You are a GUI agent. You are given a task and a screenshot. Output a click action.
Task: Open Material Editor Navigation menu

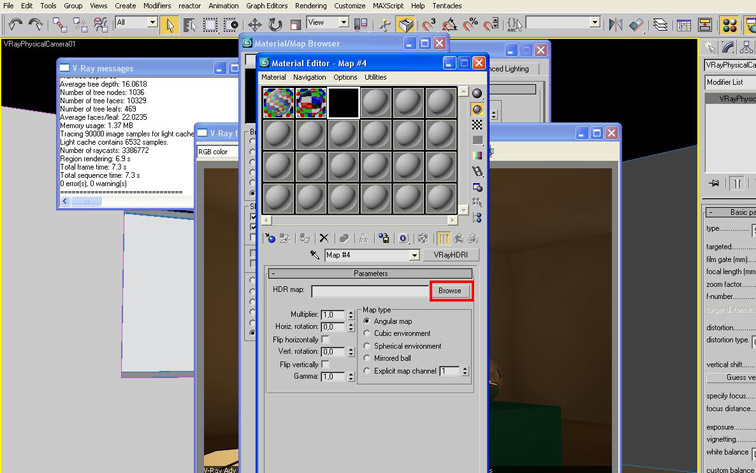tap(310, 77)
